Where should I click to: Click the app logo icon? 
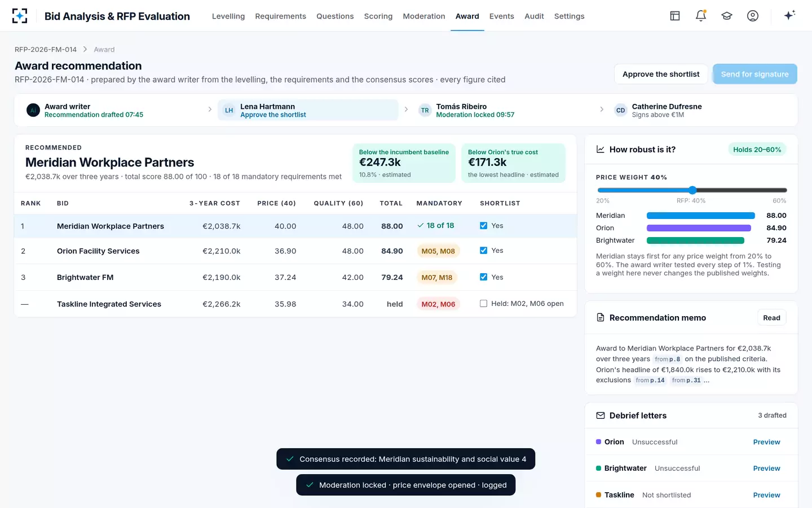[20, 16]
